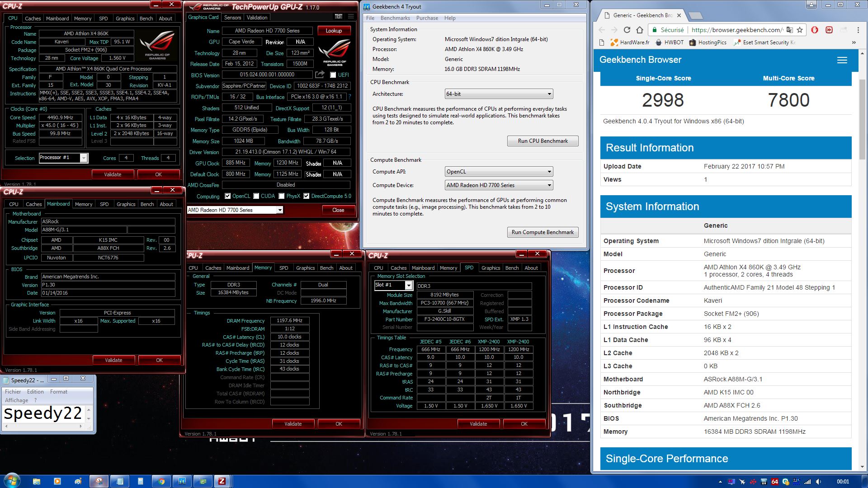Open the Opera-style red extension icon
Screen dimensions: 868x488
click(815, 30)
